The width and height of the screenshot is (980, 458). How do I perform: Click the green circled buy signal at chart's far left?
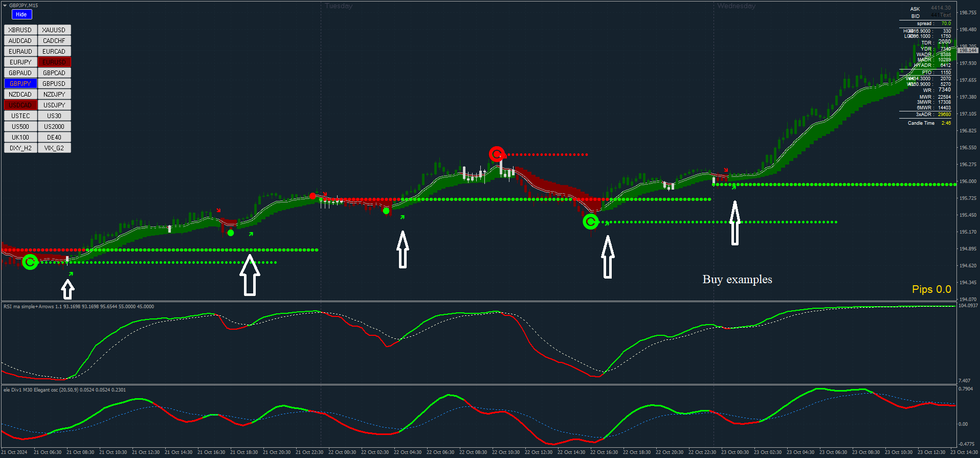point(30,262)
